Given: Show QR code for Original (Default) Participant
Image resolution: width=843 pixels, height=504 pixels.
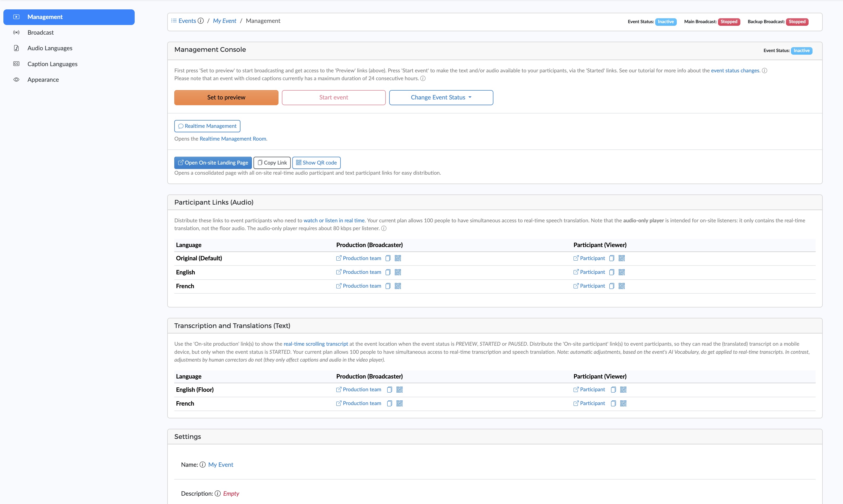Looking at the screenshot, I should click(x=622, y=259).
